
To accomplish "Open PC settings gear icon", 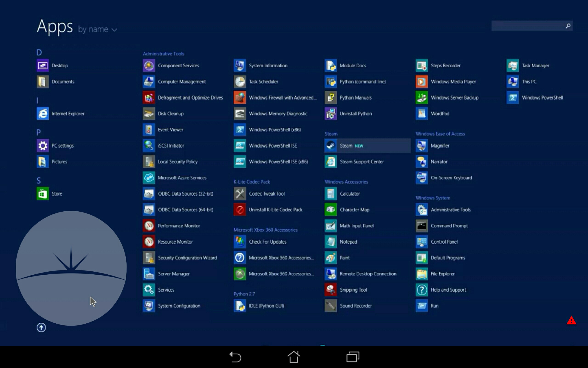I will pyautogui.click(x=43, y=146).
